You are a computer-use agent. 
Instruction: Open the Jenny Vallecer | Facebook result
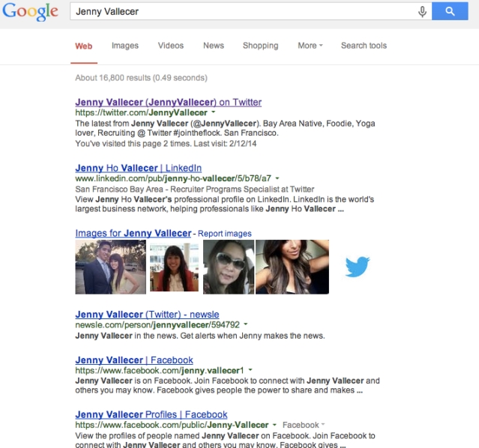click(134, 360)
